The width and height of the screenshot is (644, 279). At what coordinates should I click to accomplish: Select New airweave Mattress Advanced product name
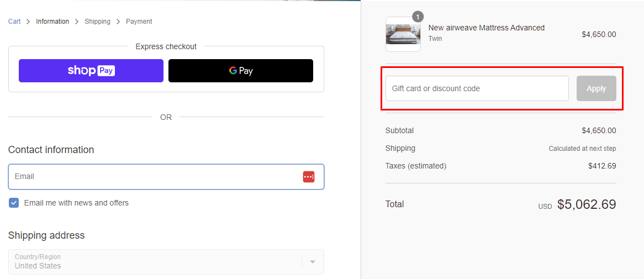pos(486,28)
